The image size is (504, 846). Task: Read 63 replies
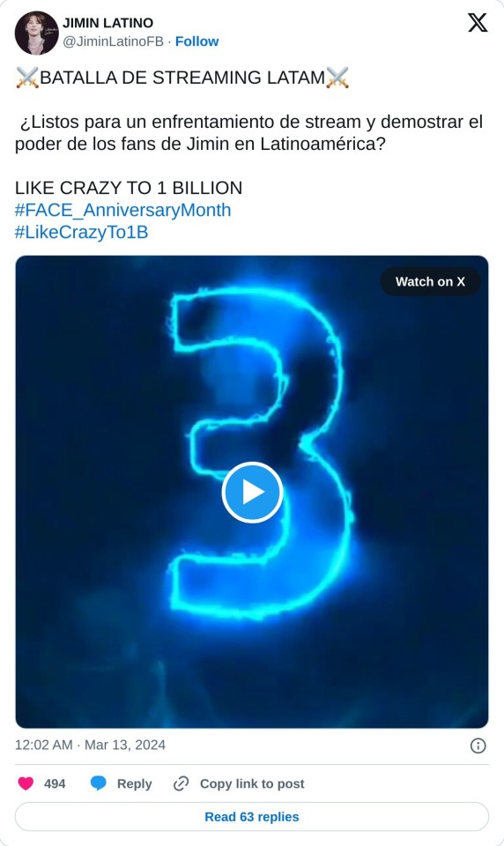[x=252, y=817]
